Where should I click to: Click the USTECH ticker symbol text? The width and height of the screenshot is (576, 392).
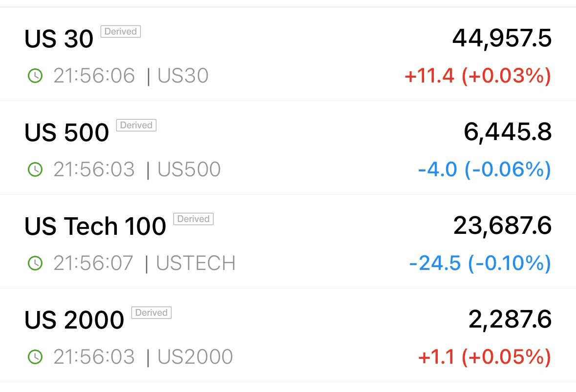coord(196,263)
